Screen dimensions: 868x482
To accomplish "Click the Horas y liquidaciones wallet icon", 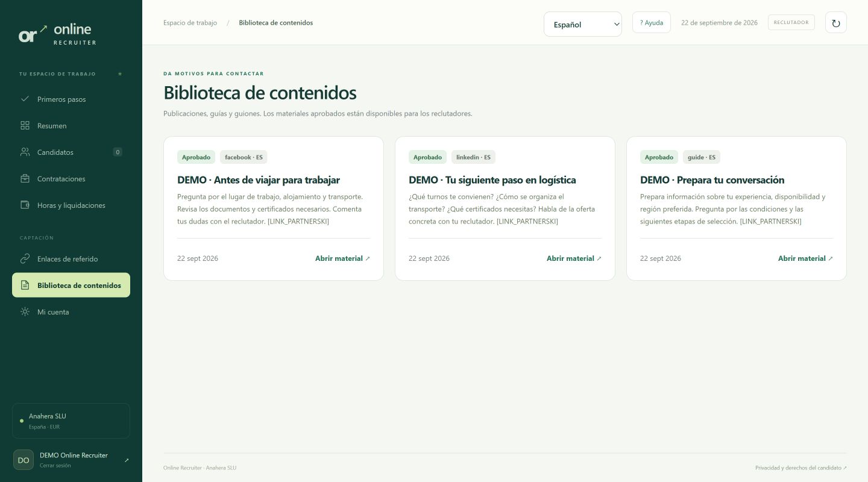I will coord(25,205).
